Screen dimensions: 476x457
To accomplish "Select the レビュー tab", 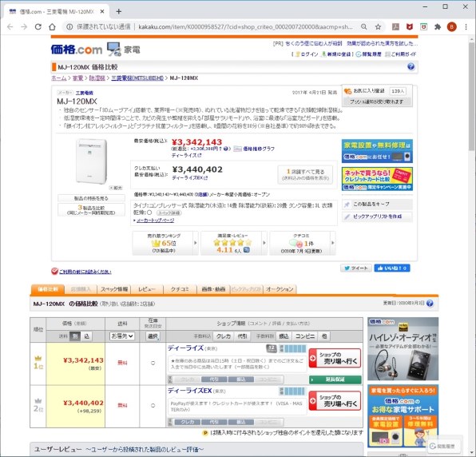I will pos(147,289).
